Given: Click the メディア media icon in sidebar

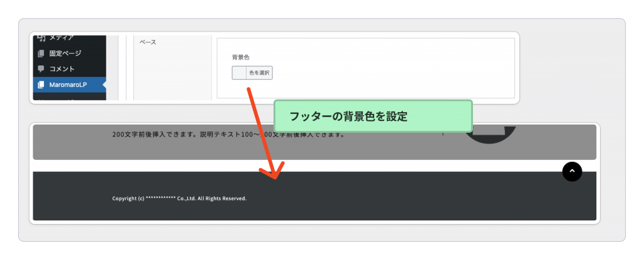Looking at the screenshot, I should click(x=41, y=38).
